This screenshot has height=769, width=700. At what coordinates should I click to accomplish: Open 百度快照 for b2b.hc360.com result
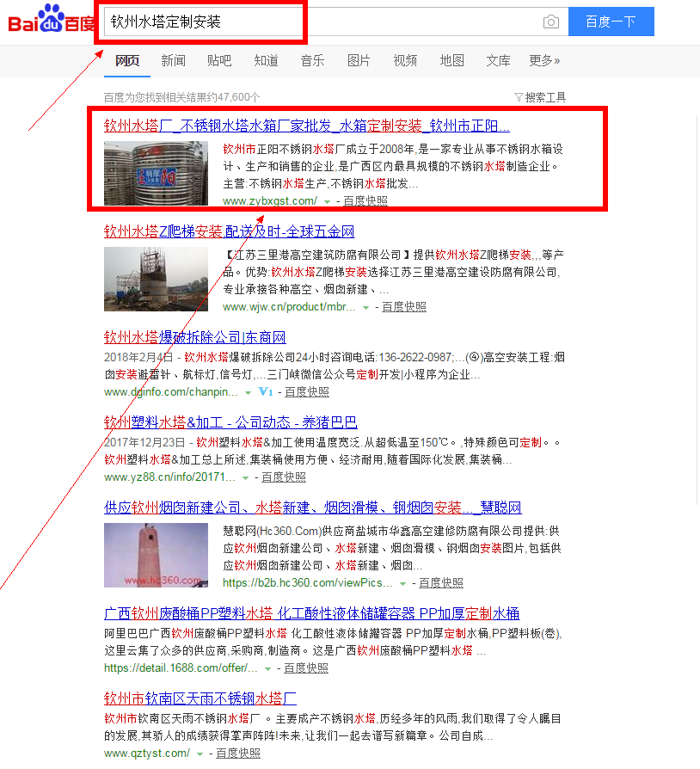[441, 583]
